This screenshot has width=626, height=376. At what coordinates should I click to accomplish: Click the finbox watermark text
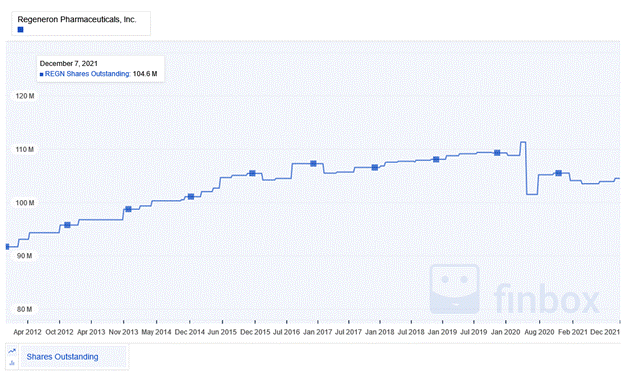pos(546,298)
